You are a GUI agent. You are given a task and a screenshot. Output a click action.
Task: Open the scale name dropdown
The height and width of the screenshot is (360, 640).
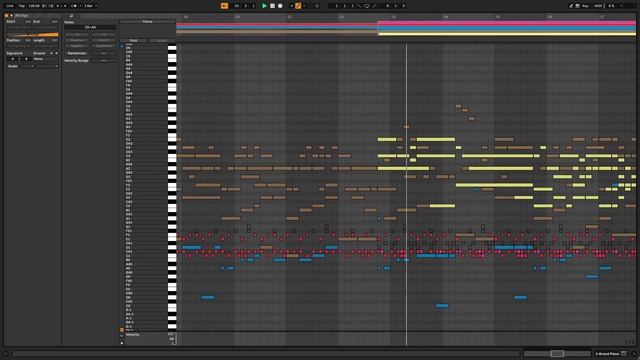point(47,67)
